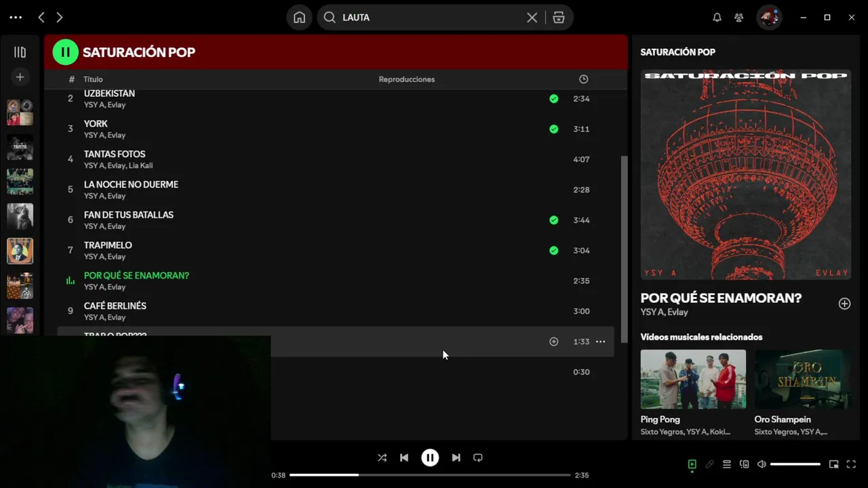Go forward with the right arrow
The image size is (868, 488).
[x=60, y=18]
